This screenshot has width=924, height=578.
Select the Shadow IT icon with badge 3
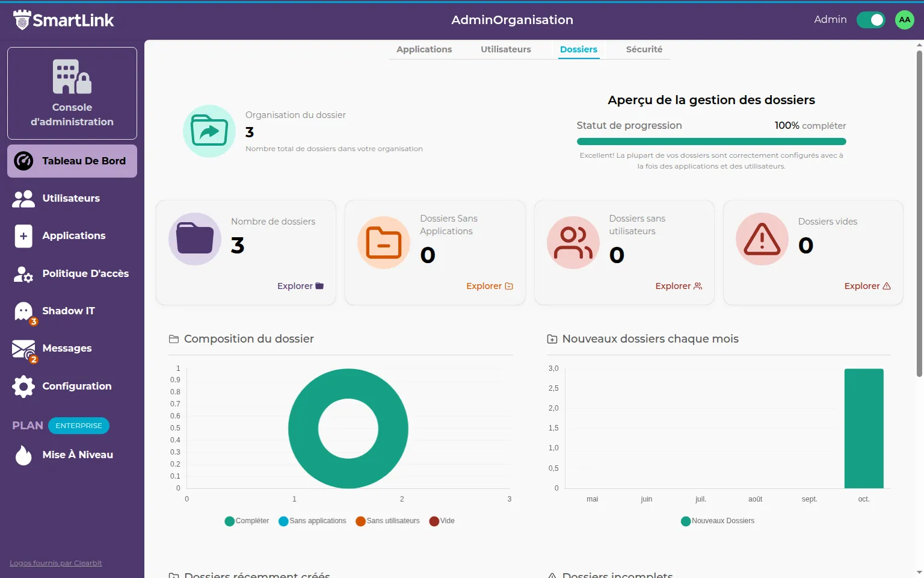[x=23, y=311]
